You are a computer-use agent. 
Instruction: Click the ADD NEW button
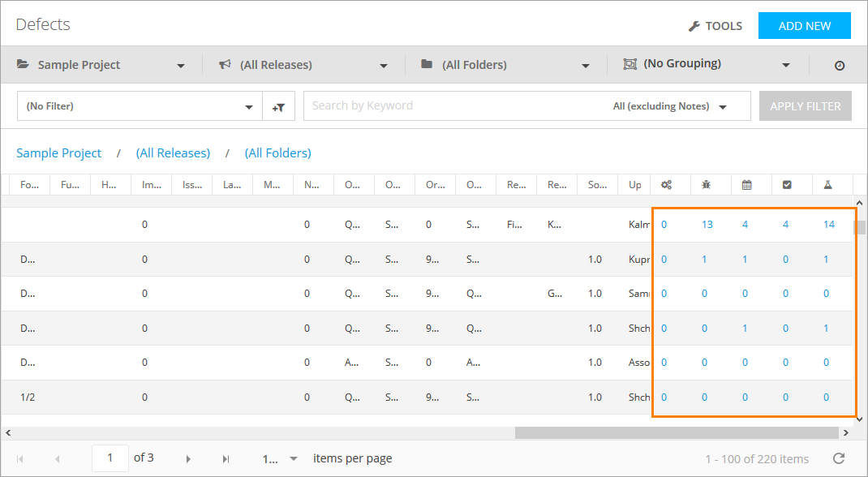pyautogui.click(x=804, y=26)
